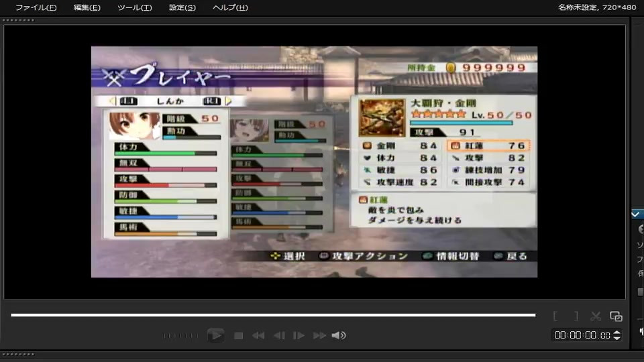
Task: Click the enlarge preview window icon
Action: click(x=616, y=316)
